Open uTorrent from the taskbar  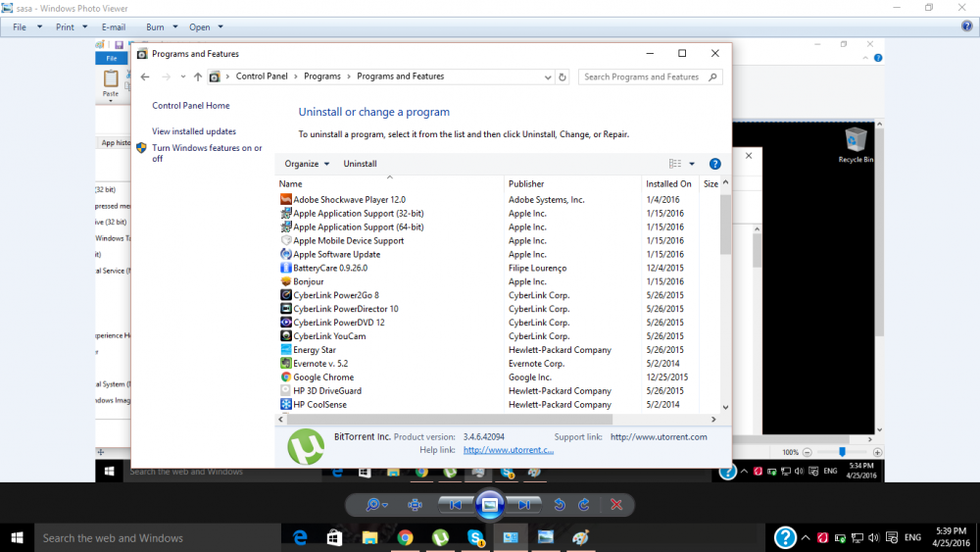(x=441, y=537)
